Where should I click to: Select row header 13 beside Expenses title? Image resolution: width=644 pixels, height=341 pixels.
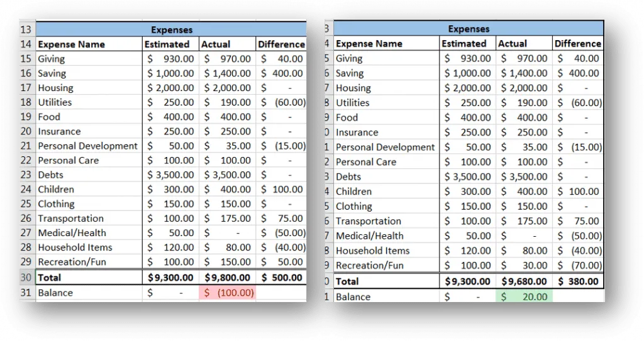[27, 30]
